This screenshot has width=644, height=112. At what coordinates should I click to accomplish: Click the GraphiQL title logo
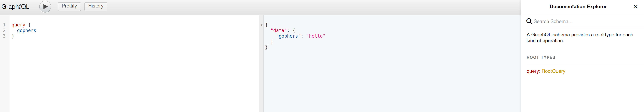coord(16,7)
